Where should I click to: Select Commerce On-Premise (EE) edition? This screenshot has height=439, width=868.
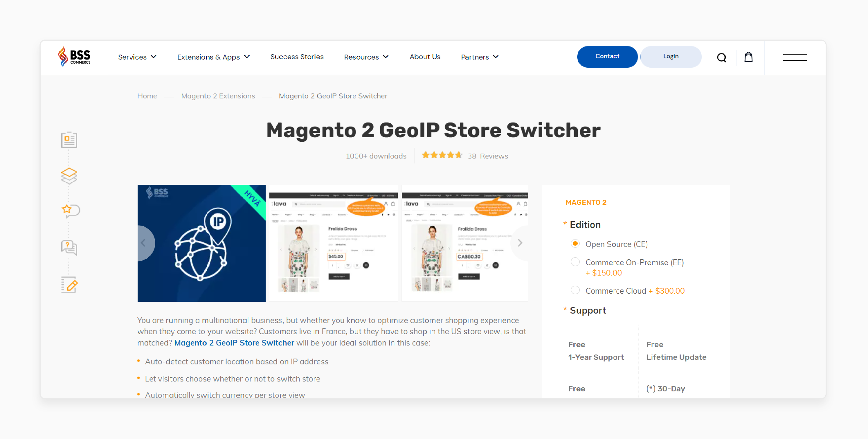[575, 262]
